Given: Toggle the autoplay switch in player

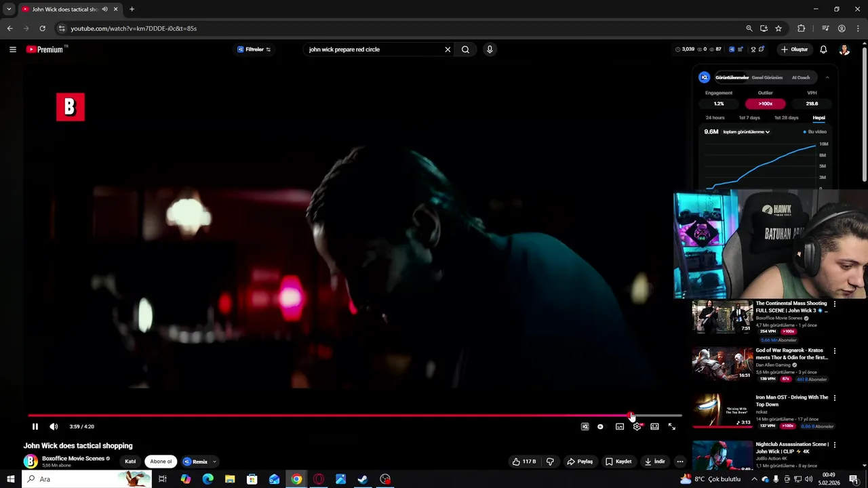Looking at the screenshot, I should [601, 426].
